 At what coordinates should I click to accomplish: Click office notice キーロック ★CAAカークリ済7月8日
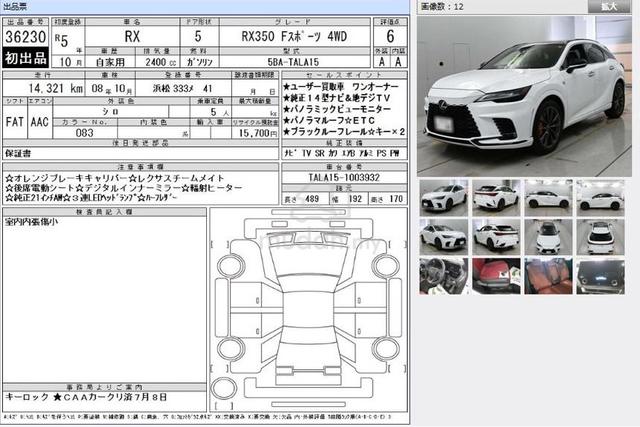86,397
